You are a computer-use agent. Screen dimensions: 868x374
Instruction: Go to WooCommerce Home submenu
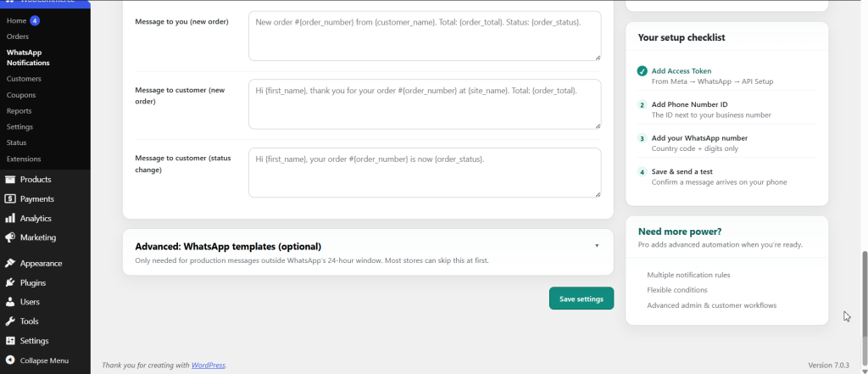pos(17,20)
